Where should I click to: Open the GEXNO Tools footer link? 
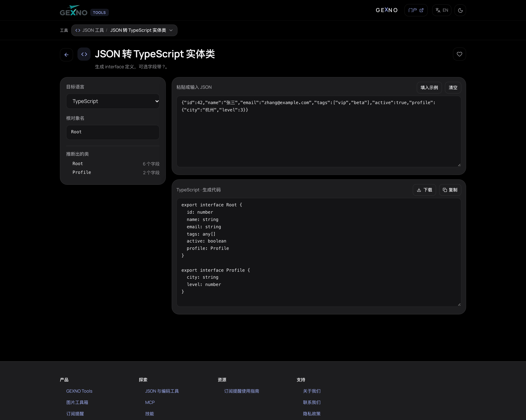(79, 391)
